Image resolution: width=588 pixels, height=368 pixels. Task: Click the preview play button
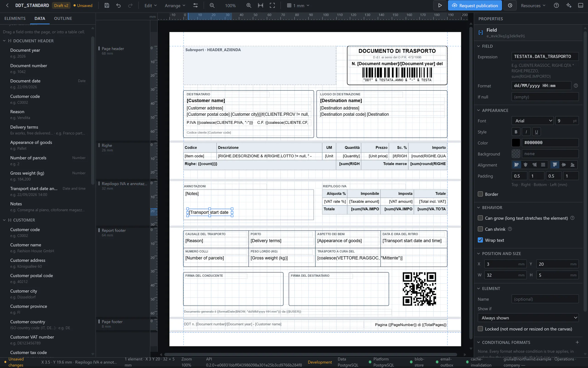point(440,5)
